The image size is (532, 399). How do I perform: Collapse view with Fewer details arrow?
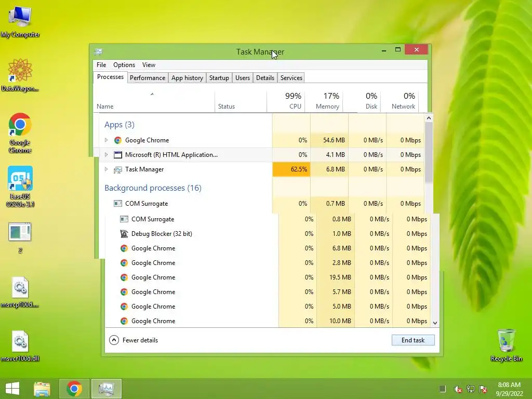(x=114, y=340)
